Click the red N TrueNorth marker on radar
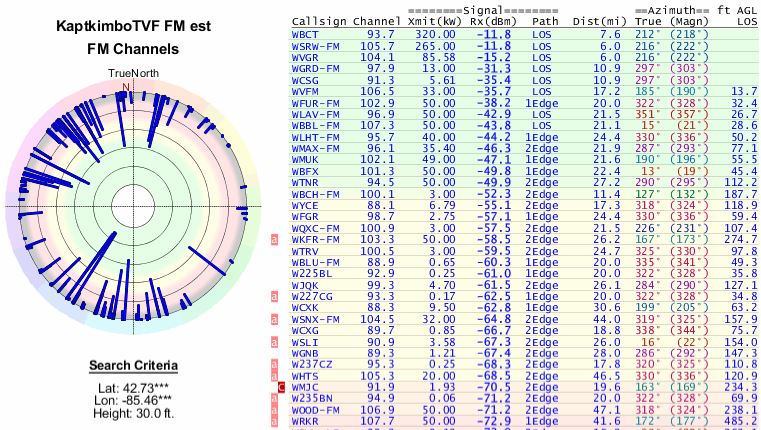This screenshot has width=761, height=430. [x=126, y=87]
